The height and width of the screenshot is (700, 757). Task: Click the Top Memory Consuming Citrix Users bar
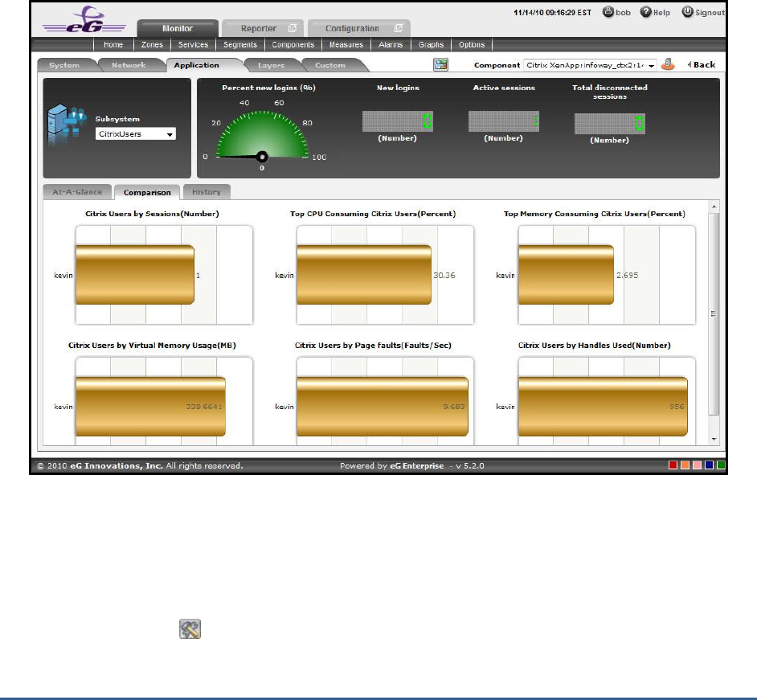(x=566, y=275)
